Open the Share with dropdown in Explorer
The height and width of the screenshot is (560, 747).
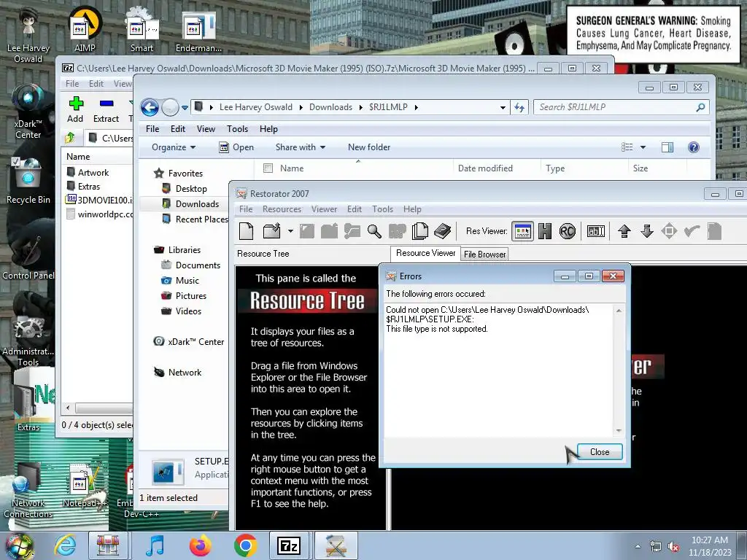click(300, 147)
